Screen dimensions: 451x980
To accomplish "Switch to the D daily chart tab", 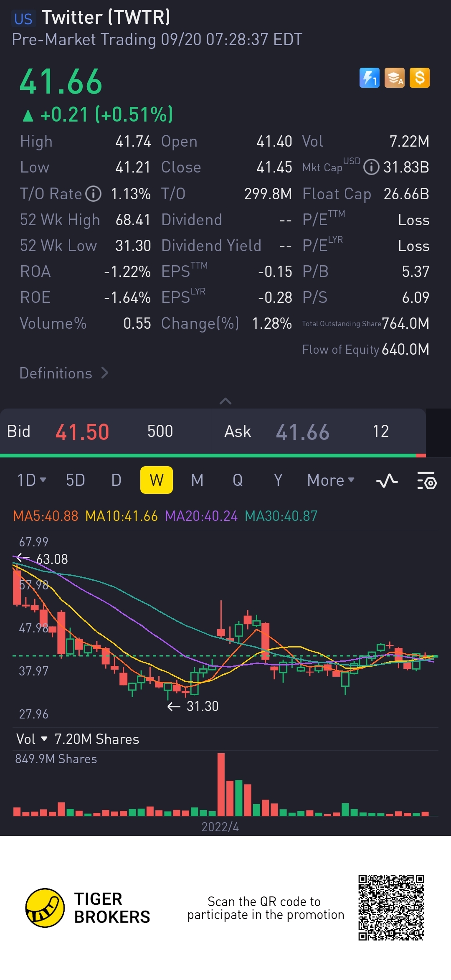I will click(x=116, y=480).
